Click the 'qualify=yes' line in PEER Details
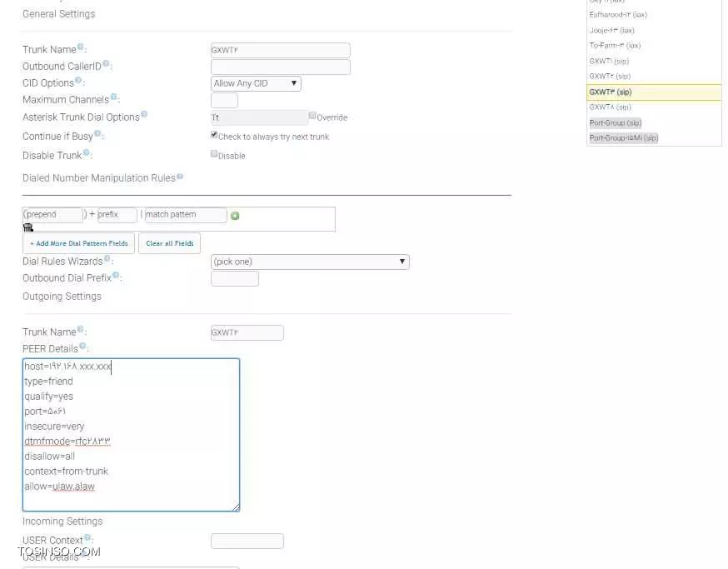Image resolution: width=728 pixels, height=569 pixels. pyautogui.click(x=49, y=397)
